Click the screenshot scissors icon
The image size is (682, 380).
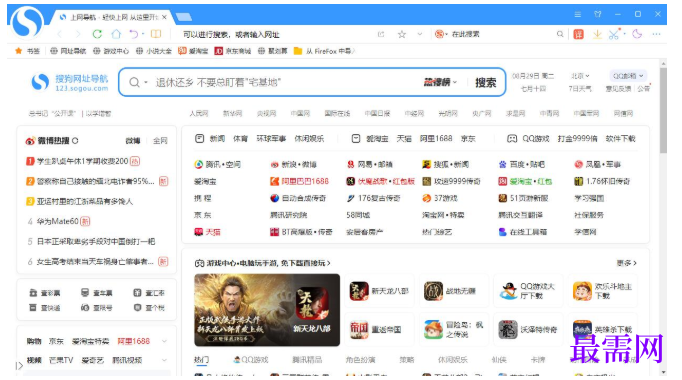click(614, 34)
